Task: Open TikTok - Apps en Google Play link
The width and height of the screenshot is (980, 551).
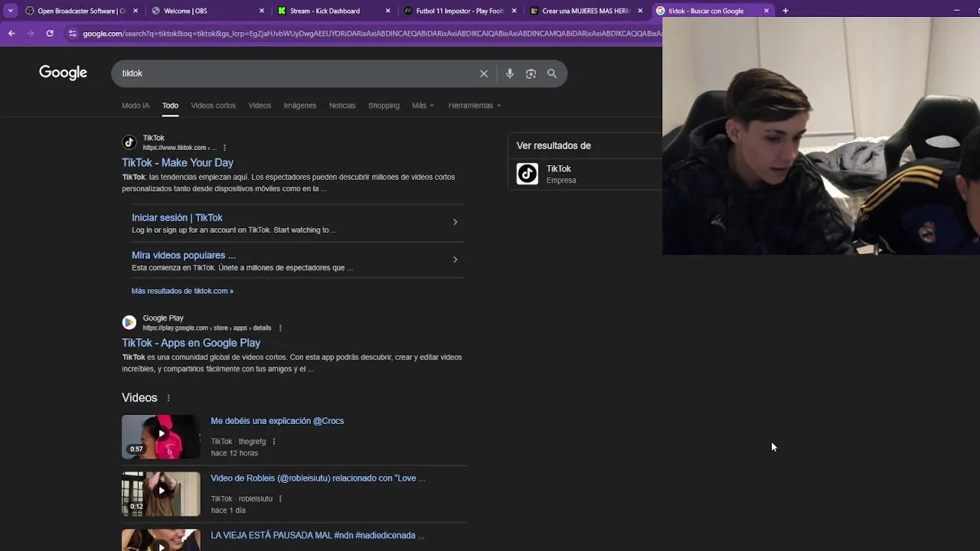Action: (x=191, y=343)
